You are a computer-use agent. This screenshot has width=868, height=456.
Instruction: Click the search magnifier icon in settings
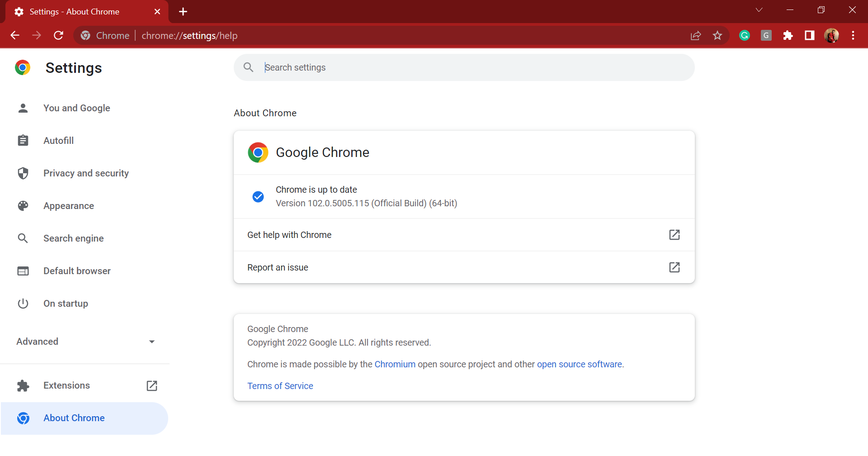click(x=248, y=67)
